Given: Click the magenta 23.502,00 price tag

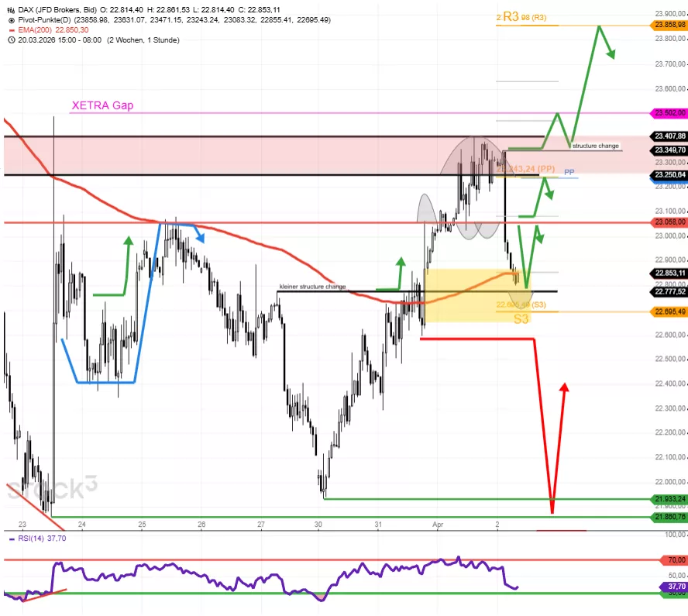Looking at the screenshot, I should click(669, 113).
